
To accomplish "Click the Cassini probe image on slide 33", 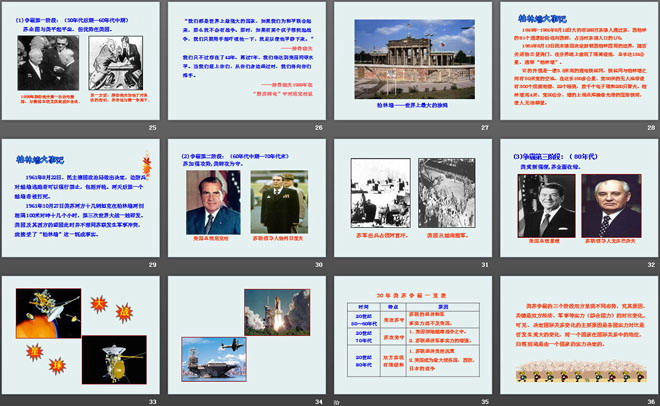I will coord(114,360).
